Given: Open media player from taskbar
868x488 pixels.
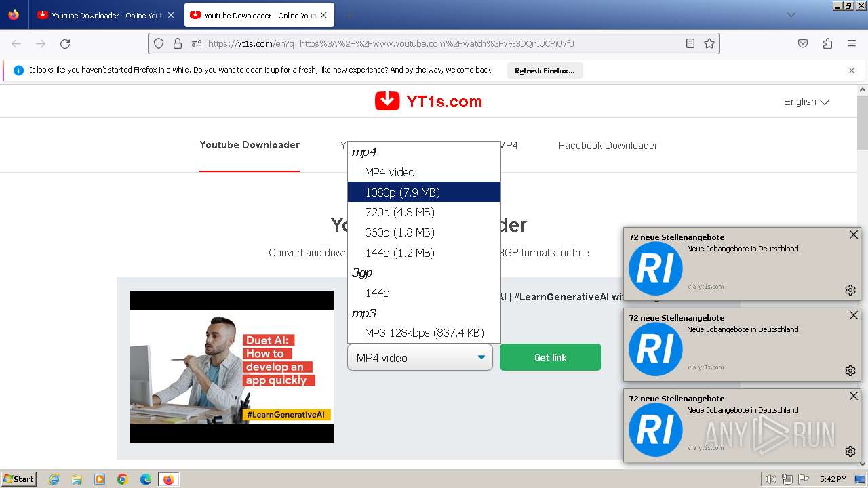Looking at the screenshot, I should tap(100, 479).
